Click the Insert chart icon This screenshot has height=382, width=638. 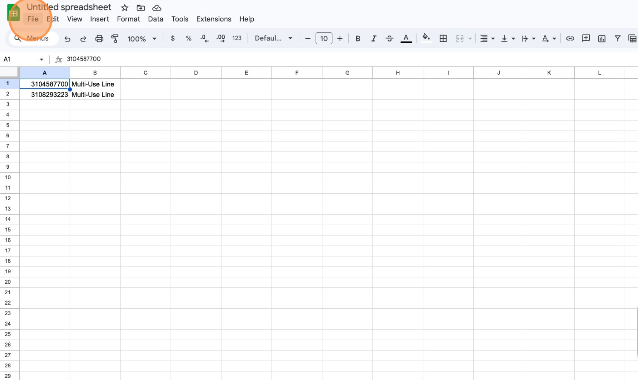(x=602, y=39)
